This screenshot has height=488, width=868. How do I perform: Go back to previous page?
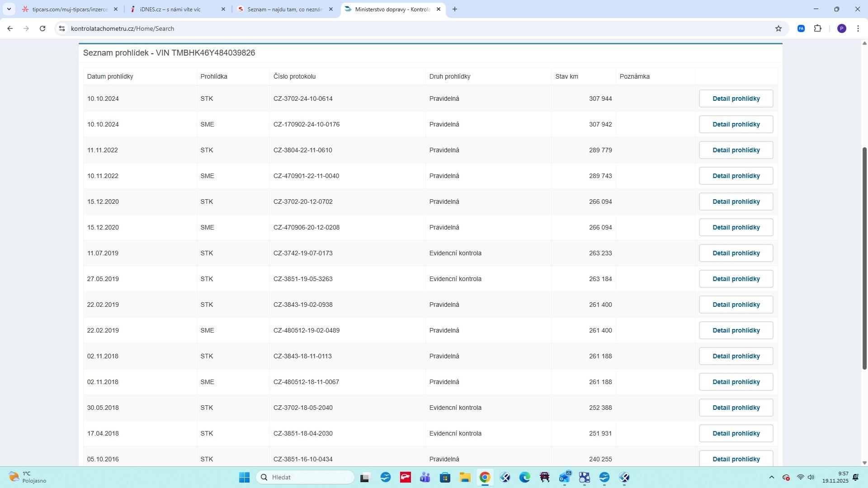click(x=10, y=28)
